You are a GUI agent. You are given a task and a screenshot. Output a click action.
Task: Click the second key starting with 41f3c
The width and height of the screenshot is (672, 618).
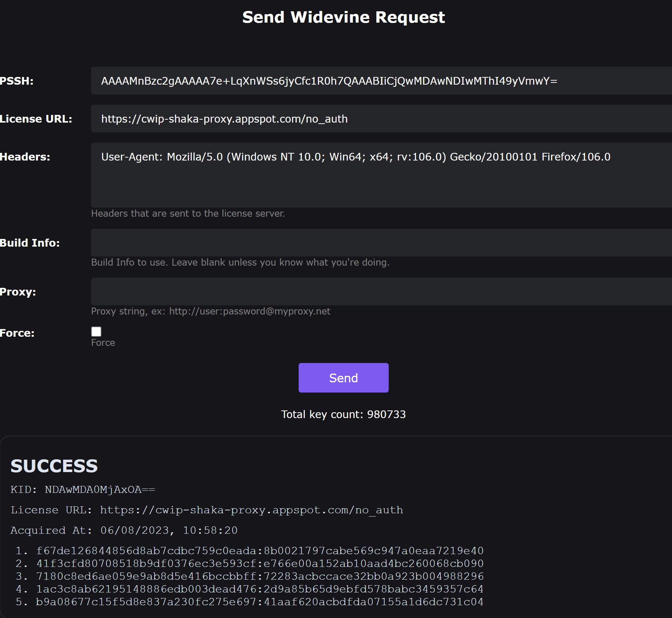[x=260, y=564]
